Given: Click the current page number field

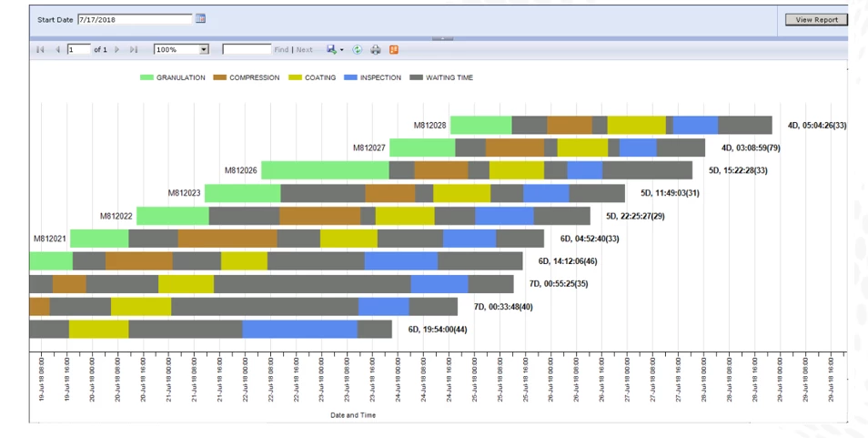Looking at the screenshot, I should (78, 50).
